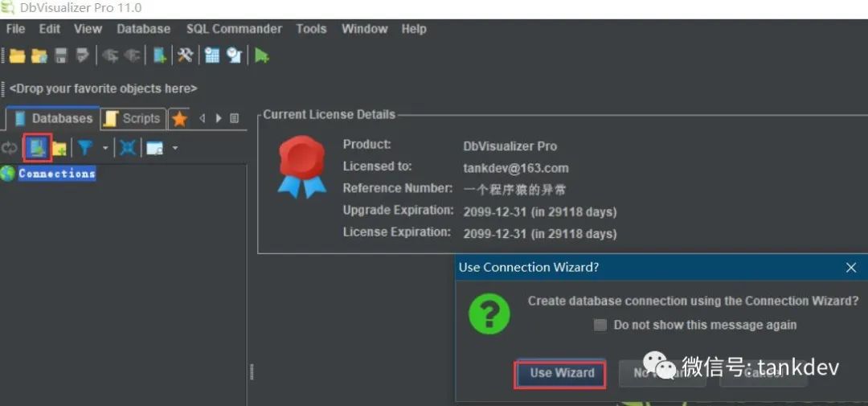Open the View menu

click(x=88, y=29)
